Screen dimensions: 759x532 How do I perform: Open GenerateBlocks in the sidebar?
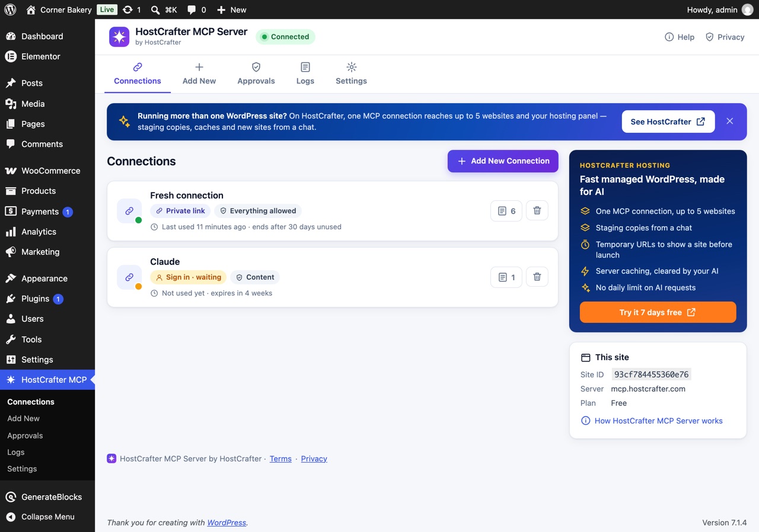pyautogui.click(x=47, y=496)
